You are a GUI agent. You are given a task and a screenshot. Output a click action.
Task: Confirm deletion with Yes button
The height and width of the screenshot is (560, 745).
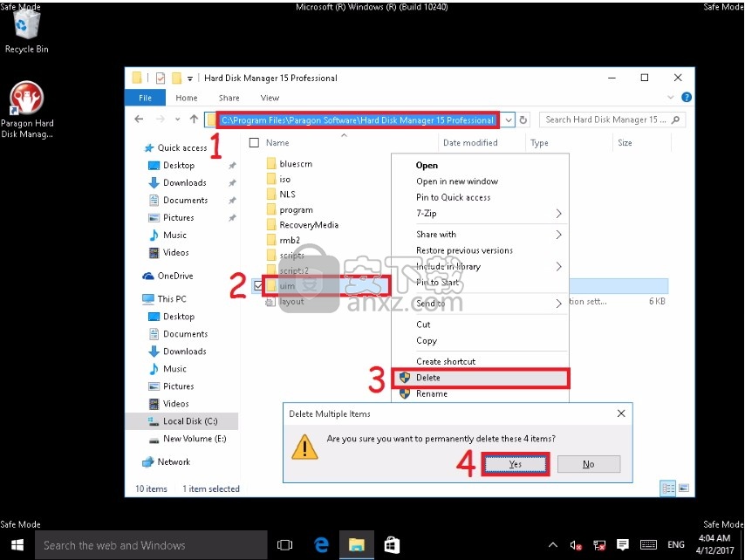coord(515,463)
